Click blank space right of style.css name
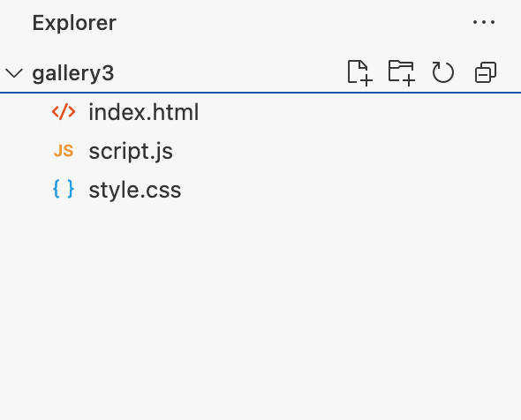The width and height of the screenshot is (521, 420). pyautogui.click(x=352, y=190)
